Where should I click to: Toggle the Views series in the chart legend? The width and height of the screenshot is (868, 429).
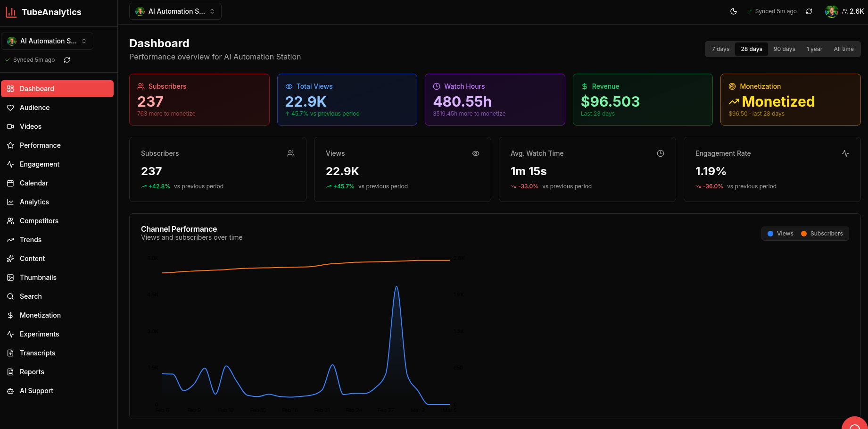click(780, 233)
